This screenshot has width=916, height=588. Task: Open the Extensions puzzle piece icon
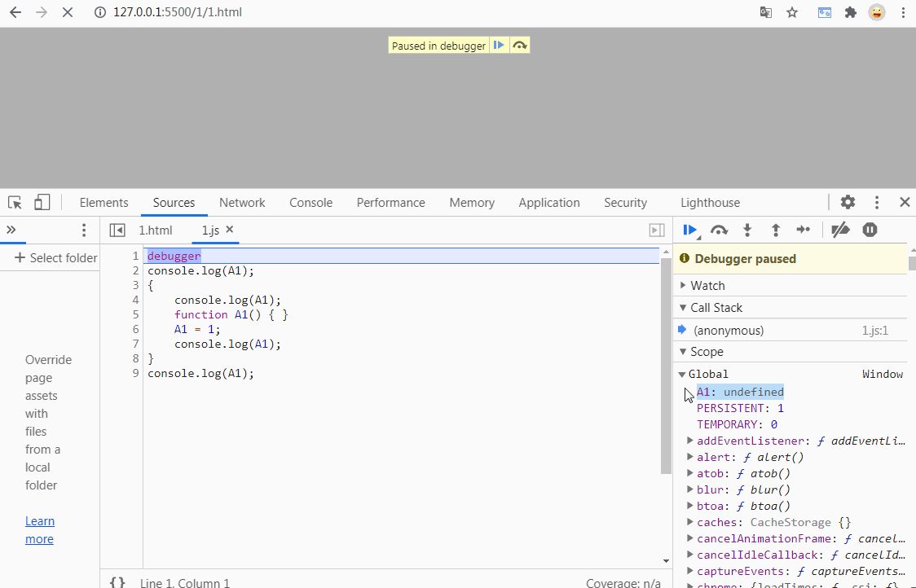851,12
